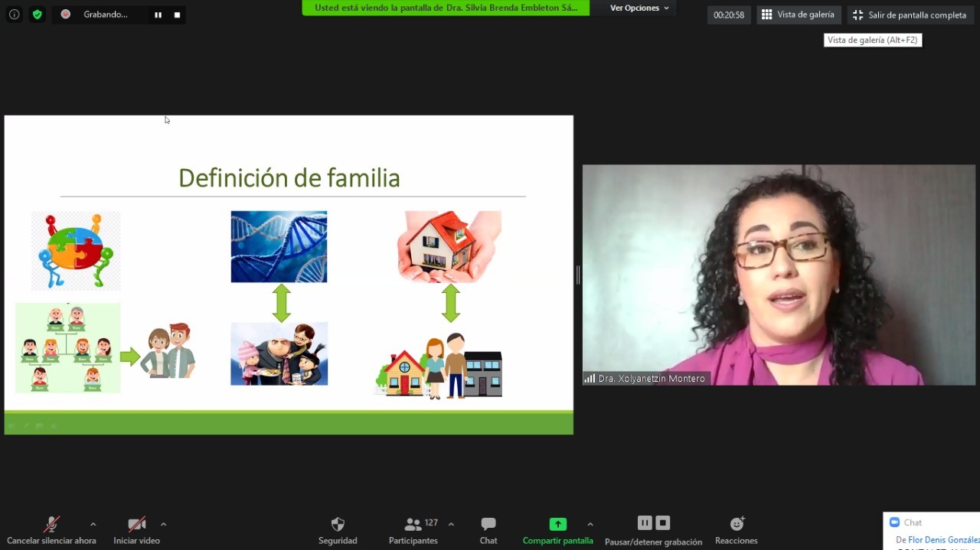980x550 pixels.
Task: Open the Ver Opciones dropdown
Action: (639, 8)
